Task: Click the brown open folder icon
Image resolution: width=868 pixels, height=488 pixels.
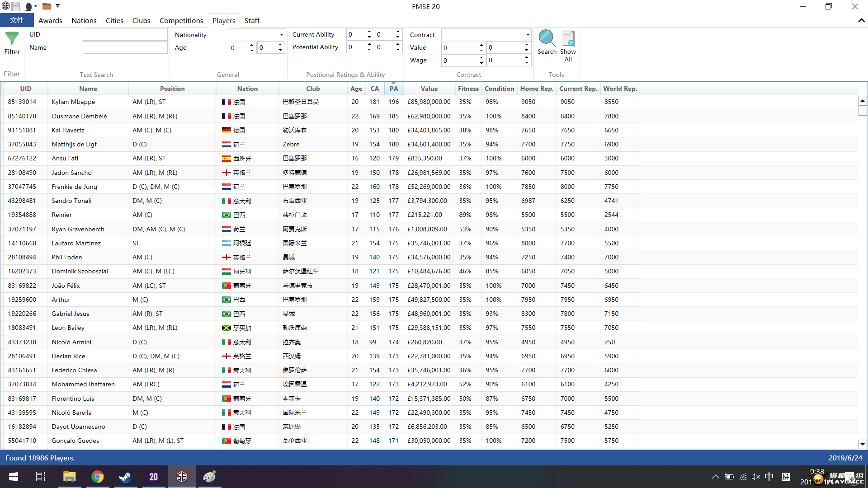Action: pos(47,6)
